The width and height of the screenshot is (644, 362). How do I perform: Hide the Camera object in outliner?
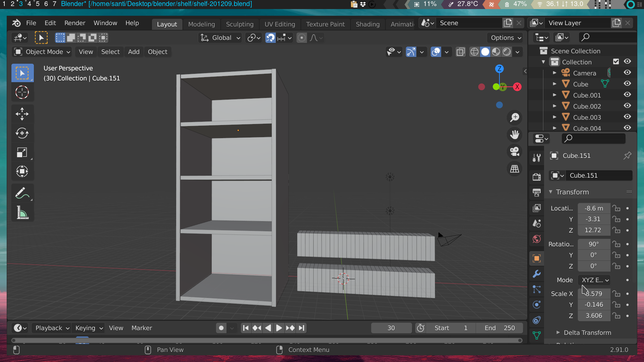[627, 73]
